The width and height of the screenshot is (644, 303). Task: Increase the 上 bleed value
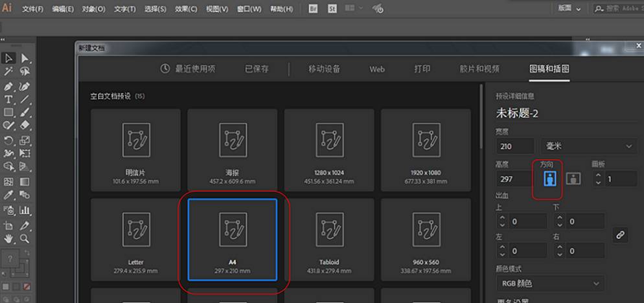tap(502, 218)
